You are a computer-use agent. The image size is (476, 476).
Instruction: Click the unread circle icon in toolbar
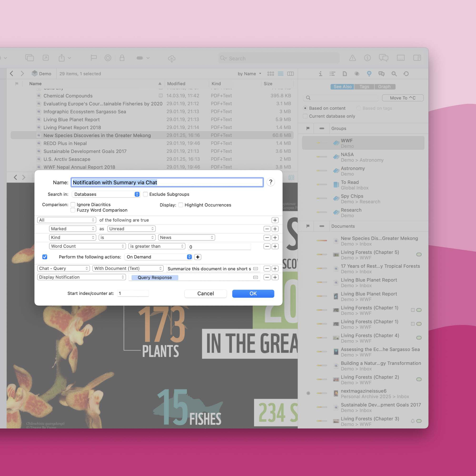click(x=108, y=58)
